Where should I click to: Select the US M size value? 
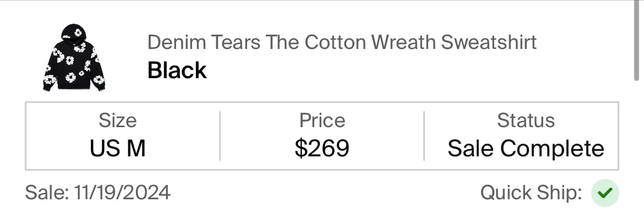tap(117, 148)
